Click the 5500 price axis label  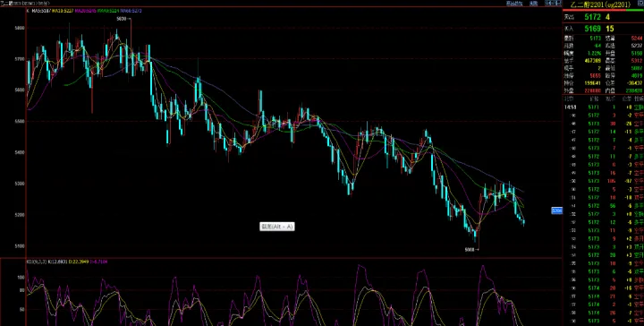20,121
